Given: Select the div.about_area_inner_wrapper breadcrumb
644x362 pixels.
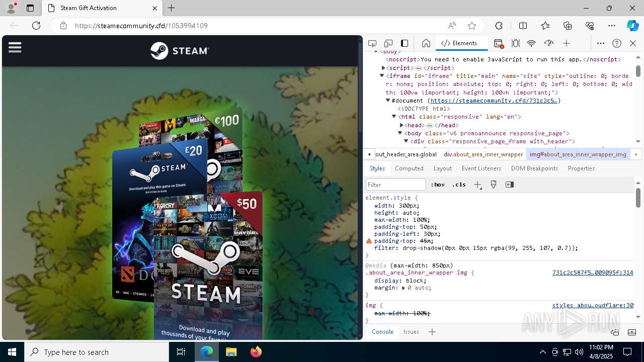Looking at the screenshot, I should (483, 154).
